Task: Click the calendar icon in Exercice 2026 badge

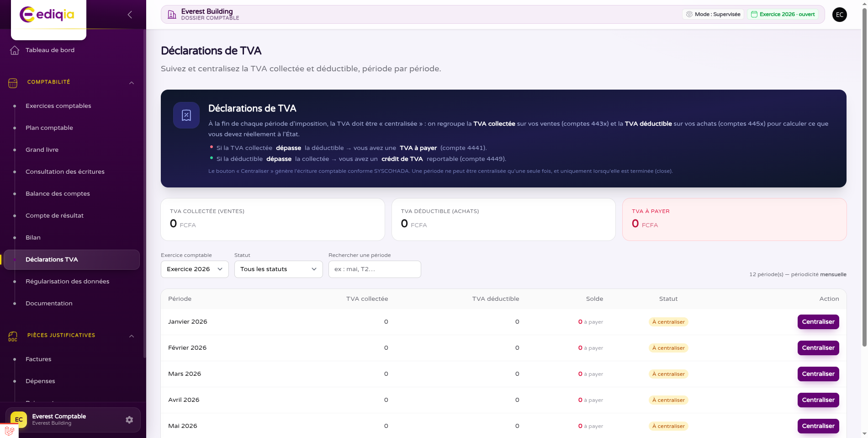Action: pyautogui.click(x=754, y=14)
